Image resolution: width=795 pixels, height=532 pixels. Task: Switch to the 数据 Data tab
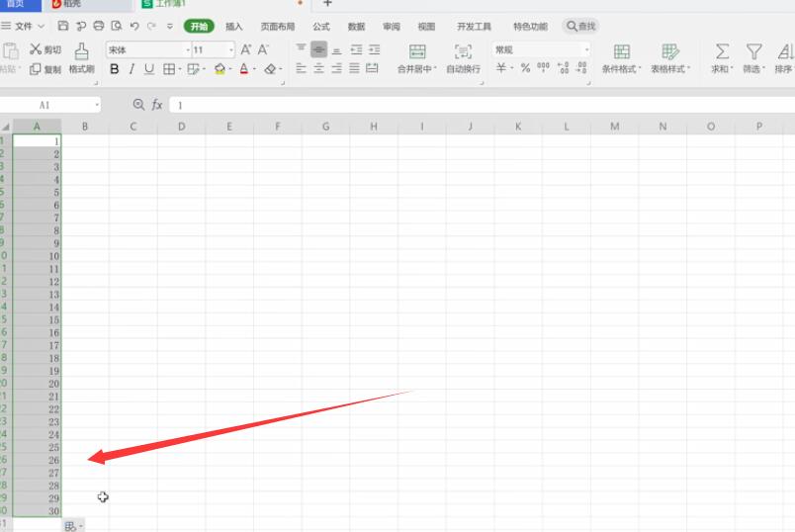point(356,27)
